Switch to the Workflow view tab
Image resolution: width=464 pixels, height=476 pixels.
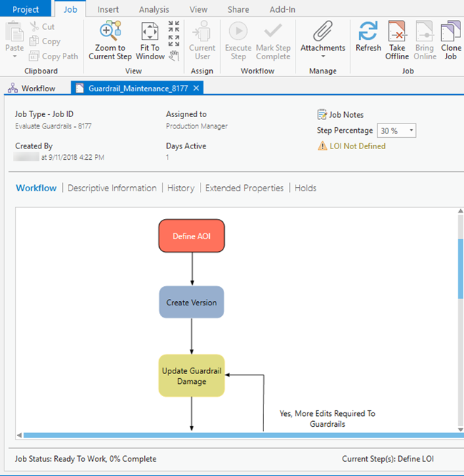(x=36, y=188)
